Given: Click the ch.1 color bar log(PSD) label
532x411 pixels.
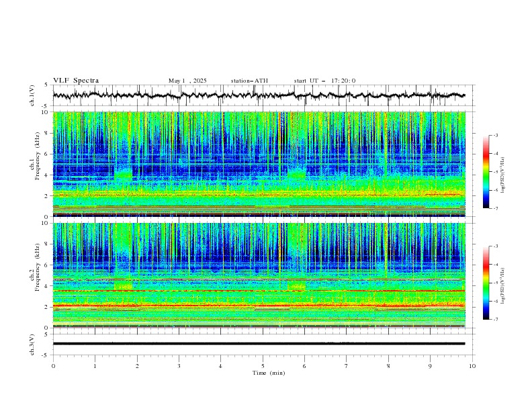Looking at the screenshot, I should coord(504,175).
